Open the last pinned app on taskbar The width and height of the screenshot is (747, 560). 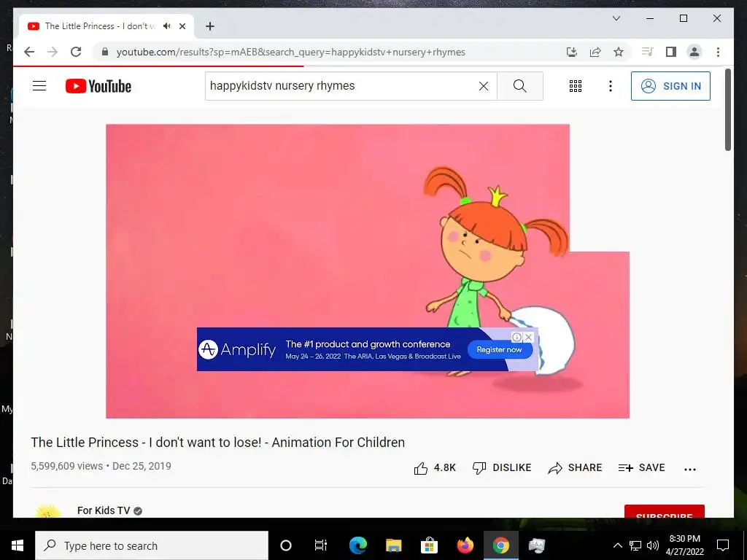click(x=536, y=545)
